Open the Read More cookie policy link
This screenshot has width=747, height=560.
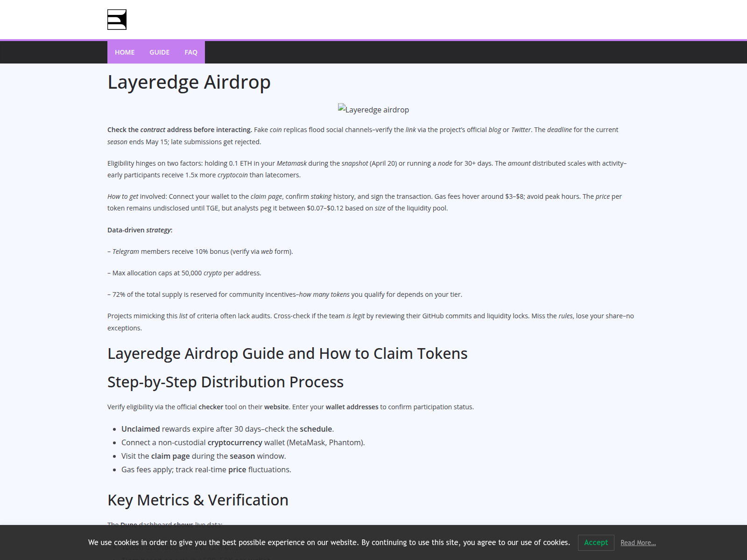(x=638, y=543)
